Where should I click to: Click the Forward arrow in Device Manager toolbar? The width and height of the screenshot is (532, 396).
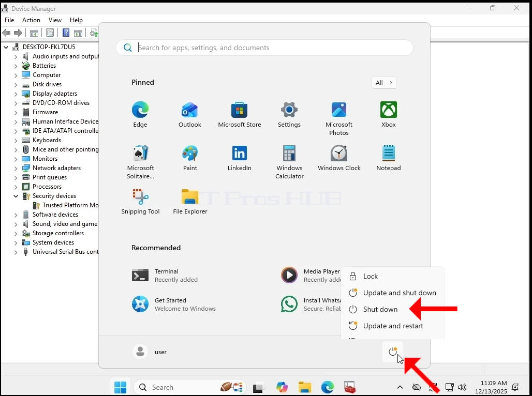[18, 33]
